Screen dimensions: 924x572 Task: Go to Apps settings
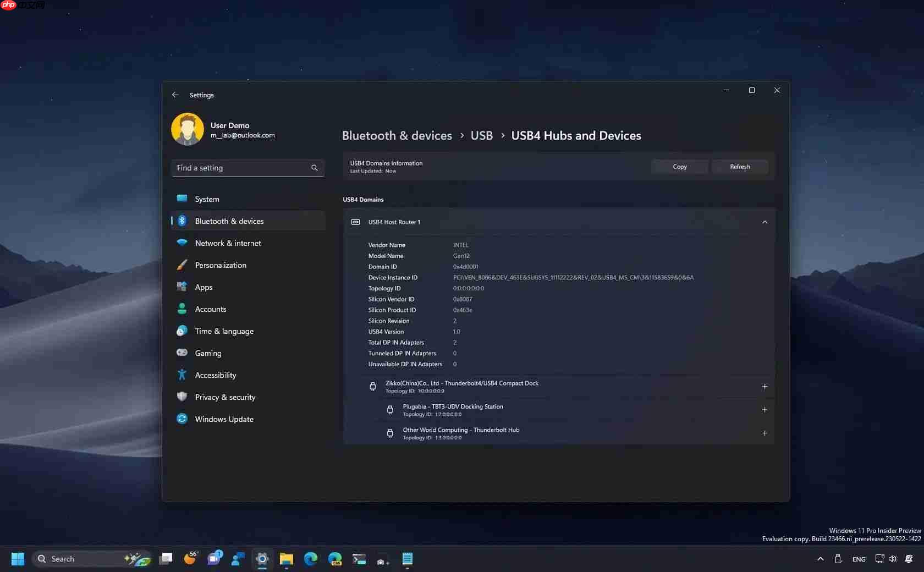coord(248,287)
